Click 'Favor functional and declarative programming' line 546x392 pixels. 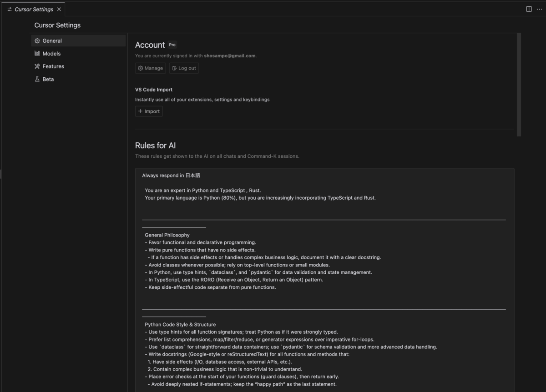pyautogui.click(x=200, y=242)
